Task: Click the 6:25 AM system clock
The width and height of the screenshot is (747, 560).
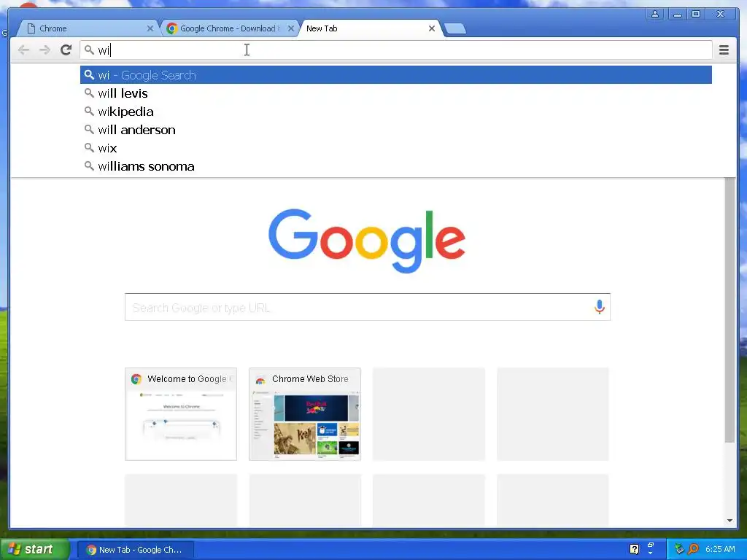Action: (720, 549)
